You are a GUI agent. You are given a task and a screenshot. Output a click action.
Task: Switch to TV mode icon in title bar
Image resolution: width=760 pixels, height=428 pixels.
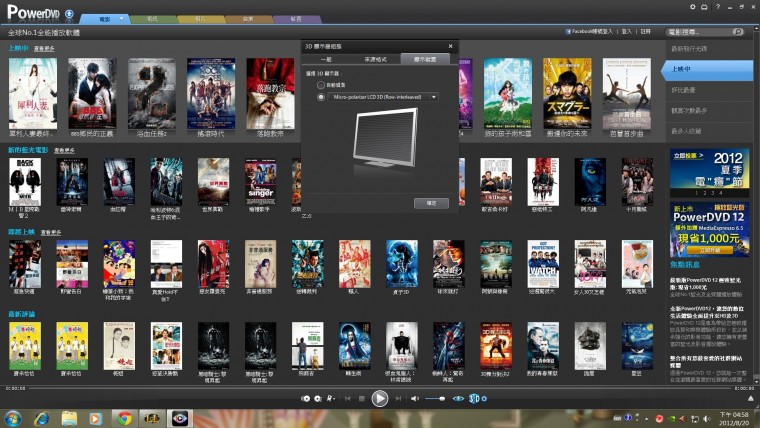pyautogui.click(x=704, y=7)
